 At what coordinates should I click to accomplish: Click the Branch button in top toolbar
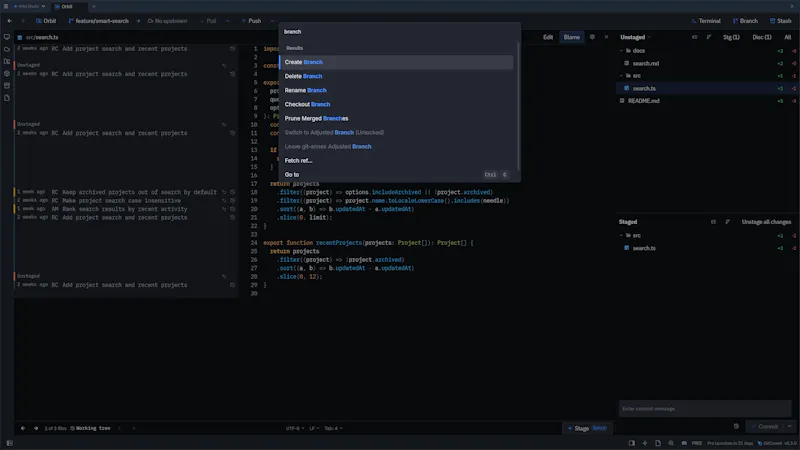(x=745, y=21)
